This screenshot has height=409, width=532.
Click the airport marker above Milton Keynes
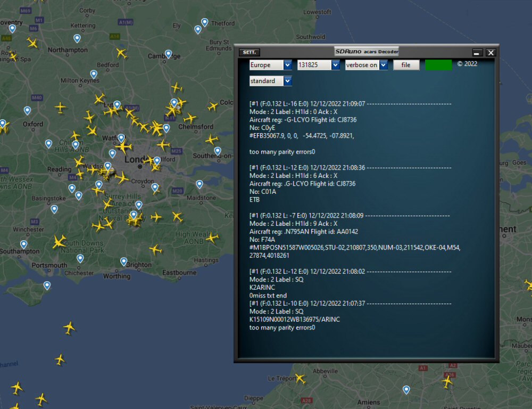(94, 74)
